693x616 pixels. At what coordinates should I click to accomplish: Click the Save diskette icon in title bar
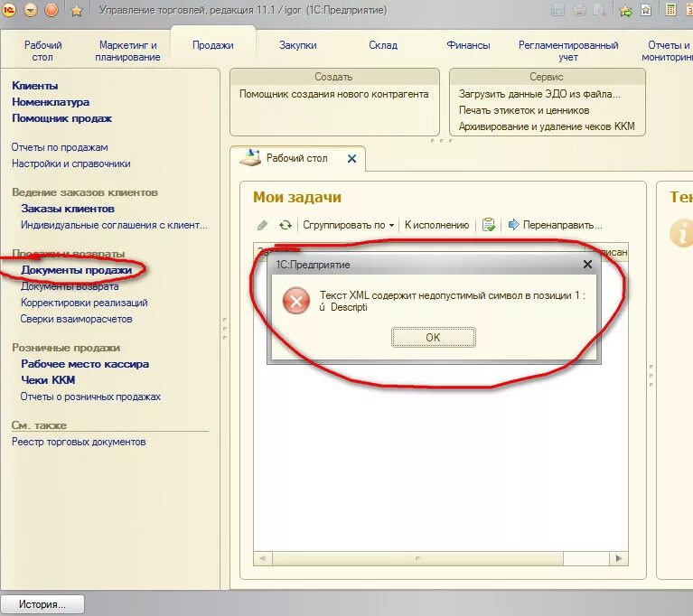click(557, 10)
